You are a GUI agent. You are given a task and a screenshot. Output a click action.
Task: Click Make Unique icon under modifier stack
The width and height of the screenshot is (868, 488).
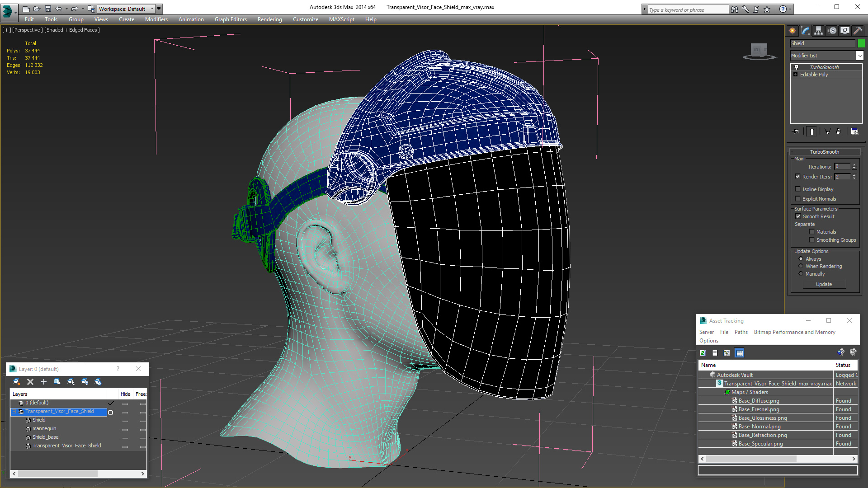tap(827, 131)
